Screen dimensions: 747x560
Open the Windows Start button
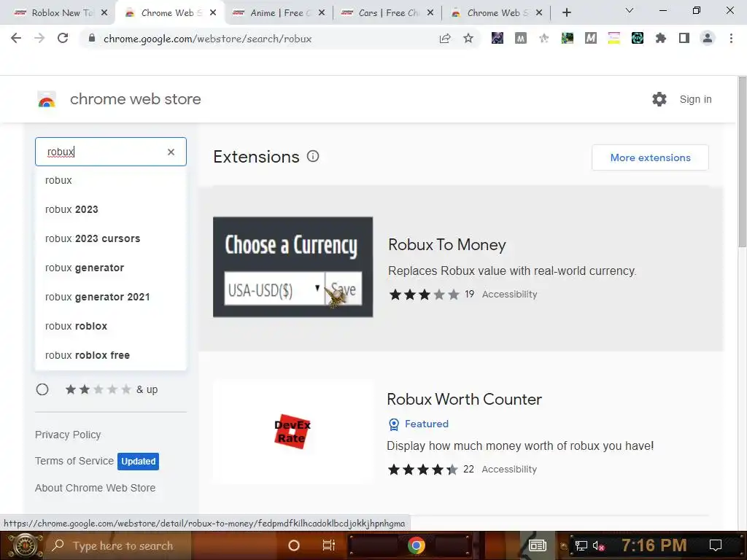click(25, 545)
